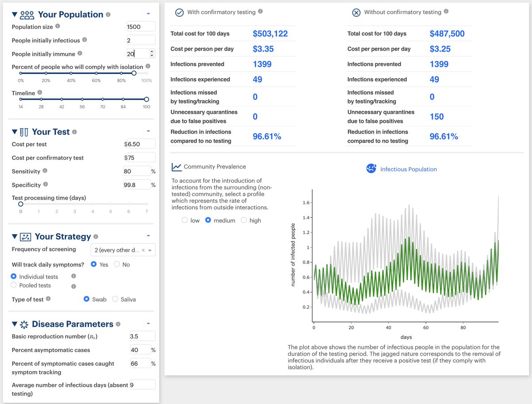This screenshot has width=532, height=404.
Task: Collapse the Your Test section triangle
Action: point(15,132)
